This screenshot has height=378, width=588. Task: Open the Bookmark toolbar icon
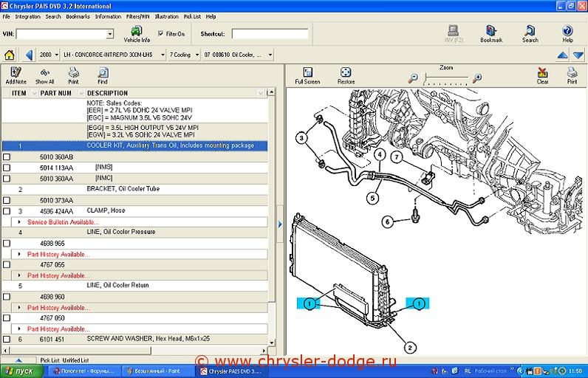(491, 34)
